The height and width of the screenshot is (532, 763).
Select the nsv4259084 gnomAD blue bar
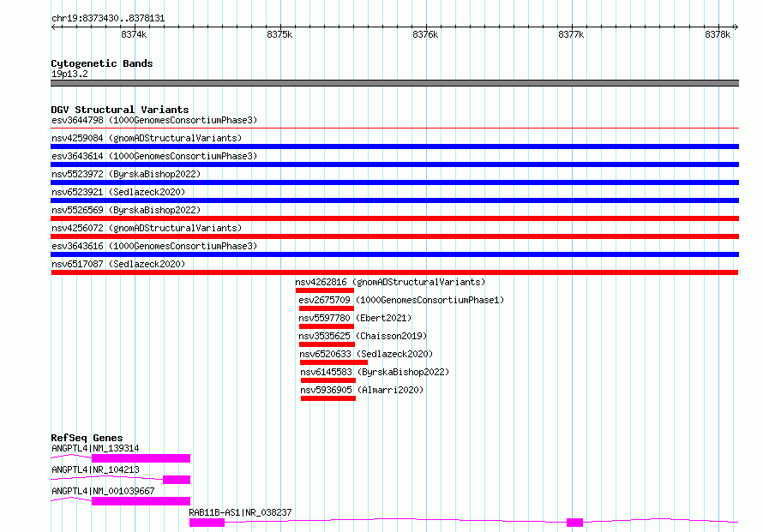[394, 146]
